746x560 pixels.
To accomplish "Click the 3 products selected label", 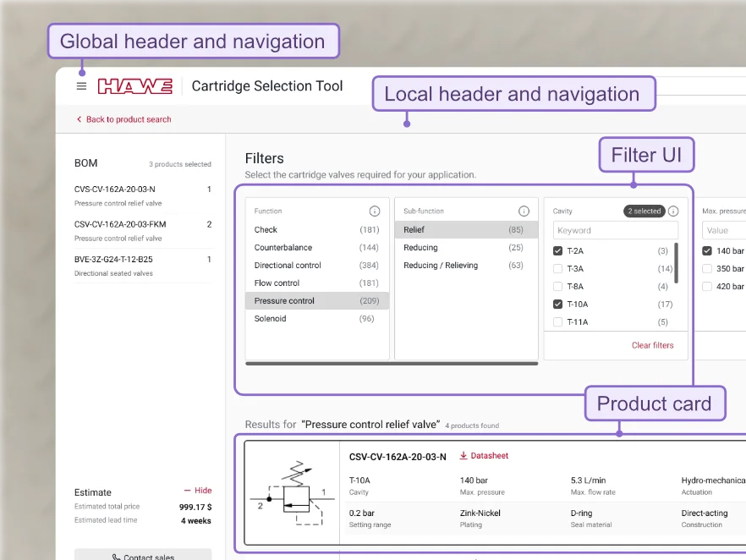I will pyautogui.click(x=180, y=164).
